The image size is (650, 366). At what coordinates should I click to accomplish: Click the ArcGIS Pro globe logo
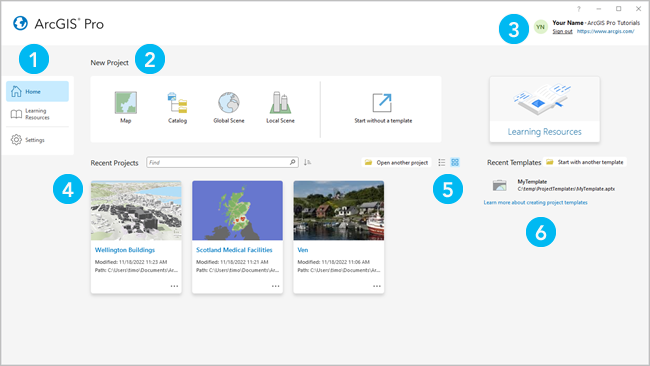20,23
